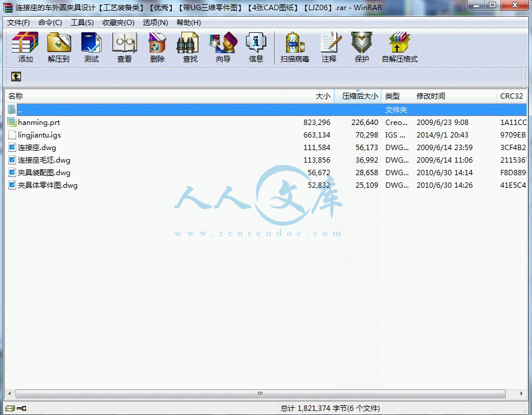
Task: Launch the 向导 (Wizard) tool
Action: (223, 47)
